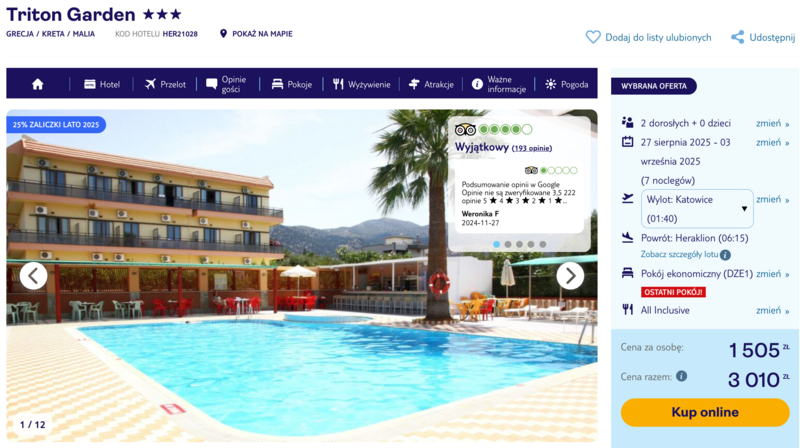Open the Wyżywienie tab
Screen dimensions: 800x448
pyautogui.click(x=361, y=84)
